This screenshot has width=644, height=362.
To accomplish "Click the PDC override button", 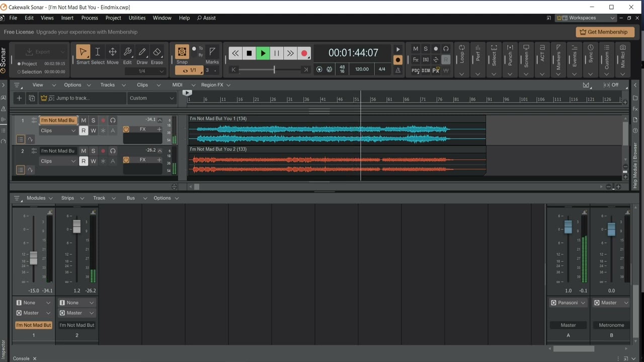I will pyautogui.click(x=416, y=71).
